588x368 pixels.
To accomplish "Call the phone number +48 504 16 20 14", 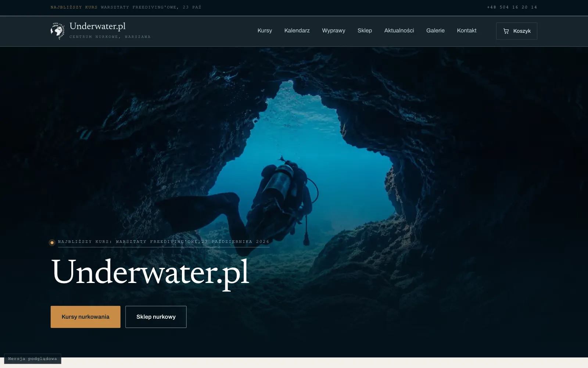I will [512, 7].
